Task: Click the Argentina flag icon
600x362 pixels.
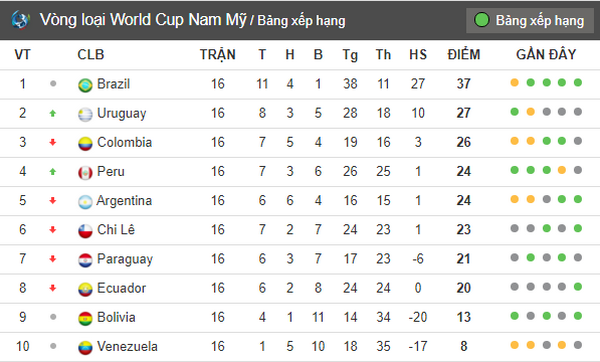Action: pyautogui.click(x=85, y=202)
